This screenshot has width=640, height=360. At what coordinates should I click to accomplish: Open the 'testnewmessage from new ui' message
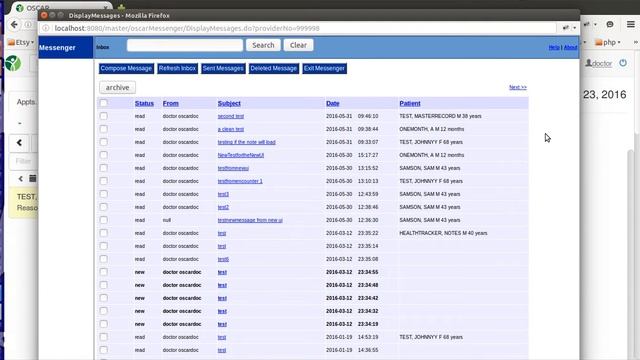pos(250,220)
